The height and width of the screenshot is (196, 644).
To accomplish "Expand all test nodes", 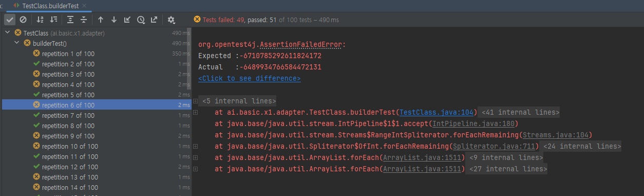I will [71, 20].
